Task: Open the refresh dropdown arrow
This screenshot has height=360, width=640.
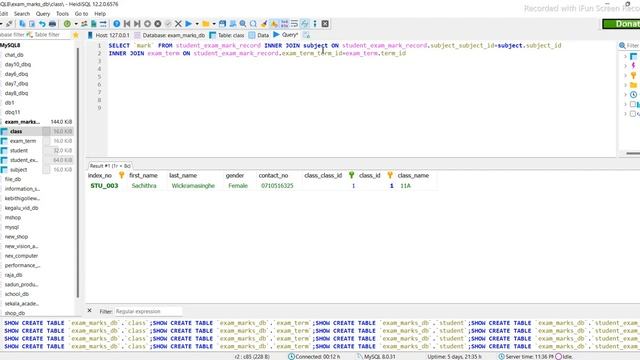Action: tap(76, 24)
